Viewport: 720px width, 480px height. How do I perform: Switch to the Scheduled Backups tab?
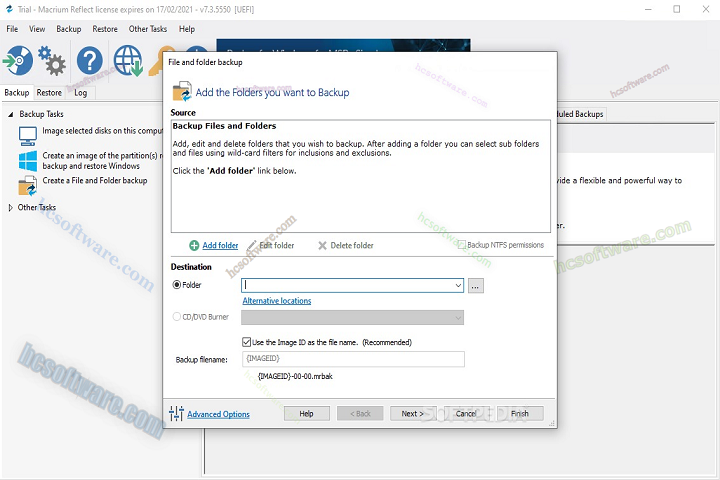580,114
